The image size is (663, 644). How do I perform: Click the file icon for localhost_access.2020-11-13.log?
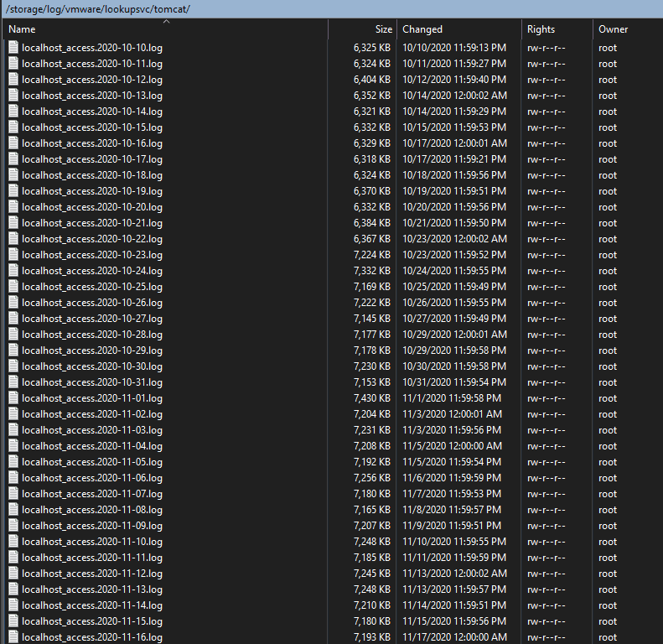pos(13,589)
